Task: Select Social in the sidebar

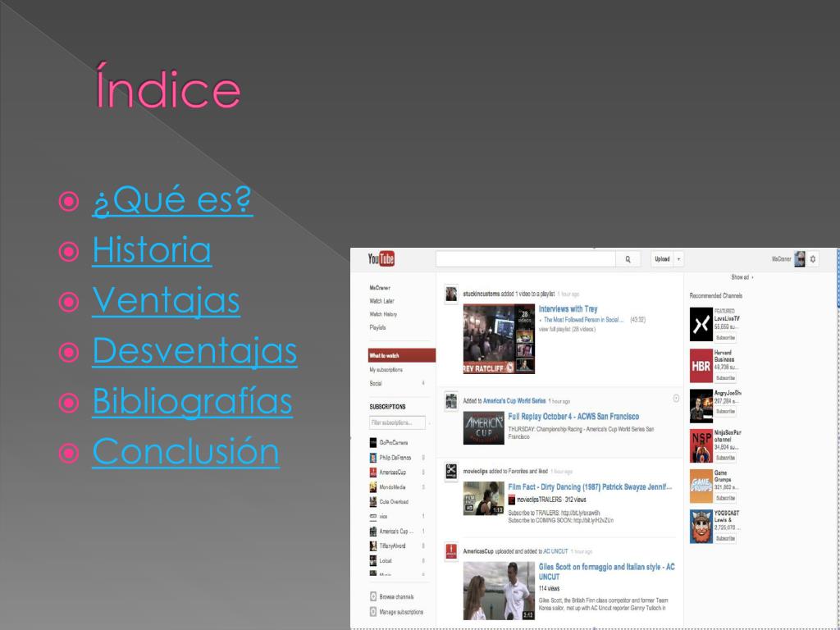Action: (376, 383)
